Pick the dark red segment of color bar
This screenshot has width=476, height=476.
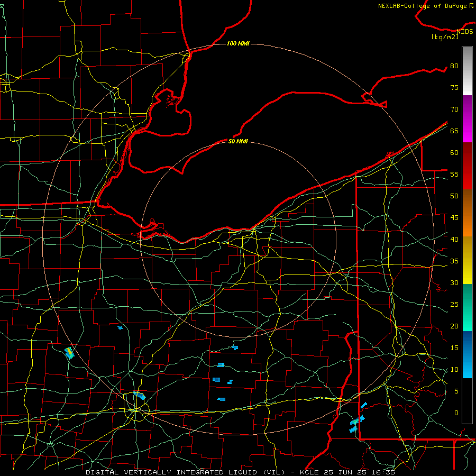[x=467, y=166]
